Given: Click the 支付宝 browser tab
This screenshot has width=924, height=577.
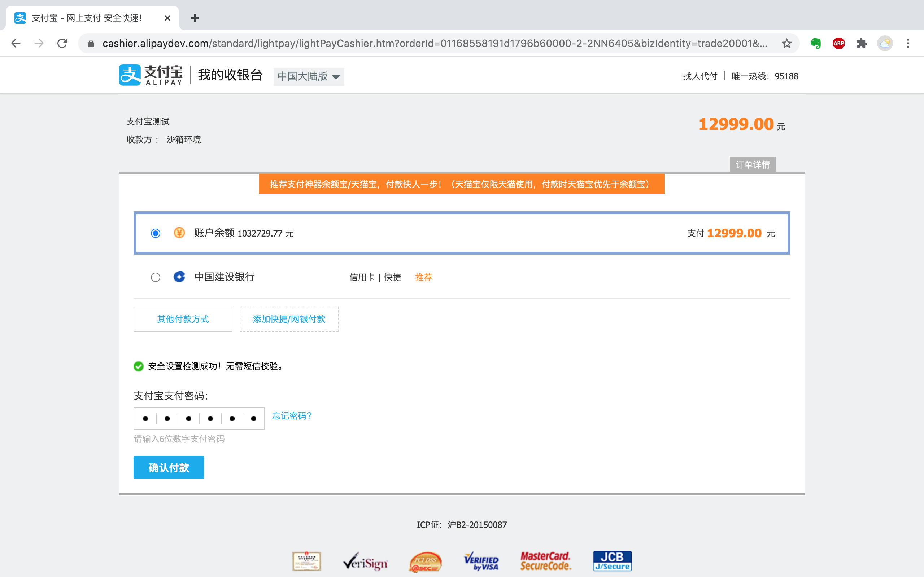Looking at the screenshot, I should [88, 18].
